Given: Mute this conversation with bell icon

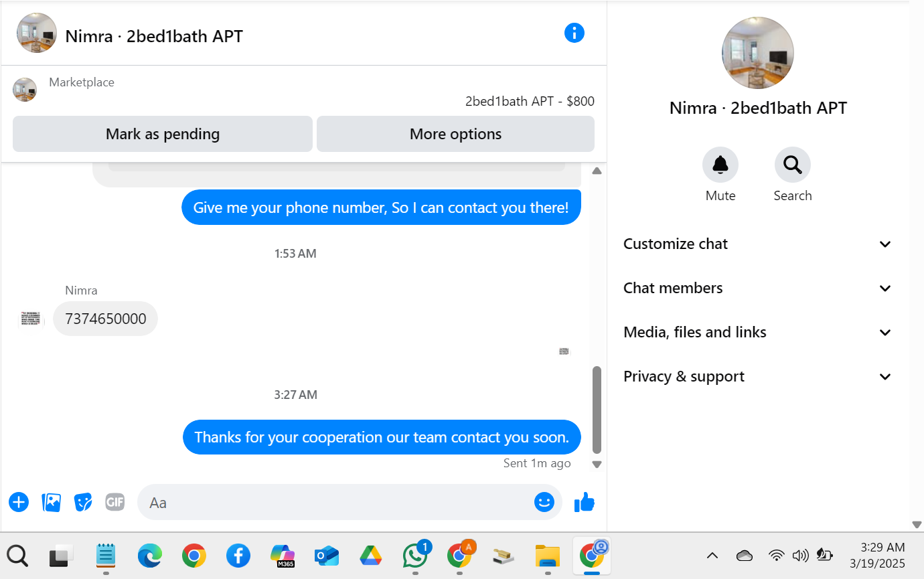Looking at the screenshot, I should [720, 165].
